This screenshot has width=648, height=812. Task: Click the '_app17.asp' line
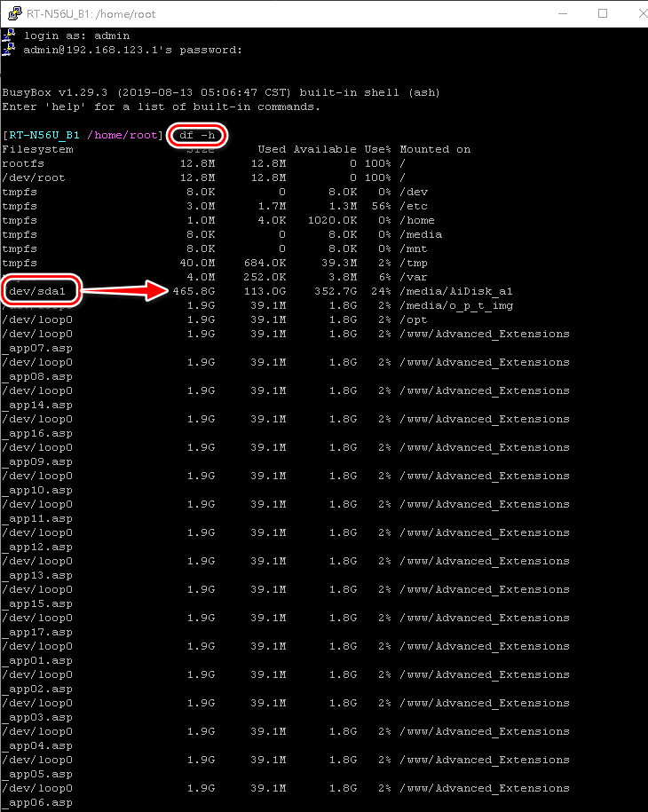[37, 633]
